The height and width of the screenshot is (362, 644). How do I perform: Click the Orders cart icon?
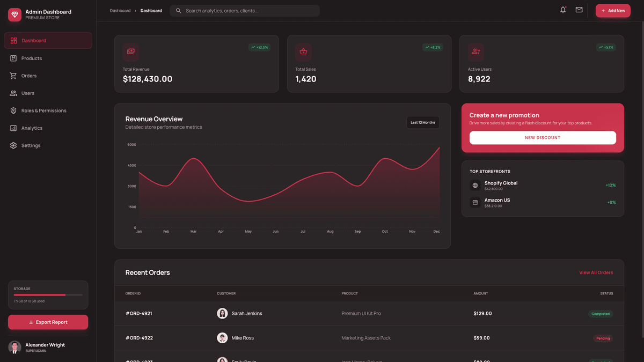pyautogui.click(x=13, y=76)
